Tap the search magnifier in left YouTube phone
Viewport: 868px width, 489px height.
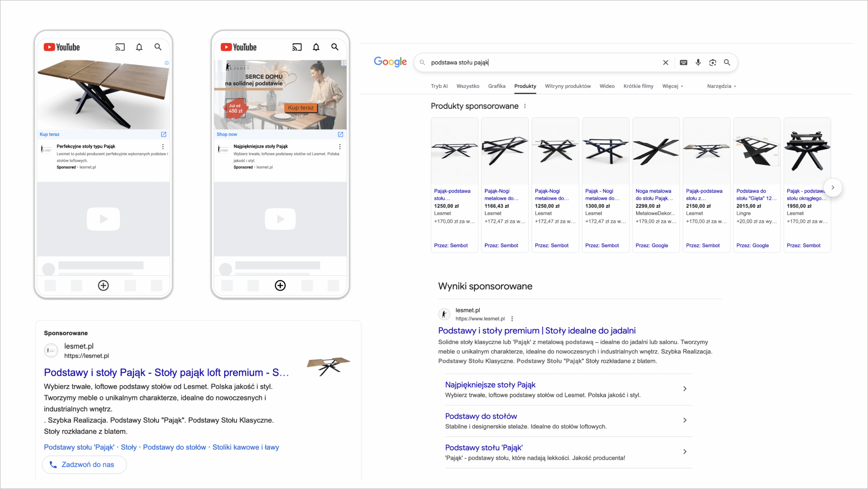point(158,47)
